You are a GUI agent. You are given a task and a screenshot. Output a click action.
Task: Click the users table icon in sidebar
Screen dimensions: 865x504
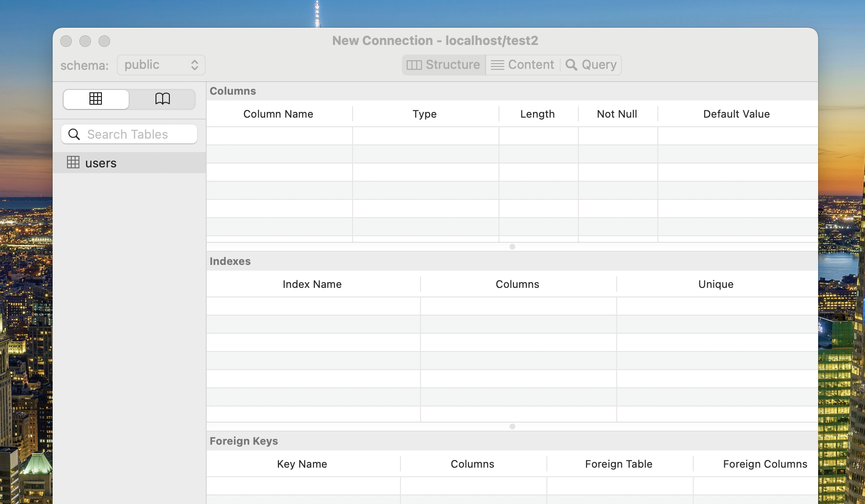click(x=74, y=162)
